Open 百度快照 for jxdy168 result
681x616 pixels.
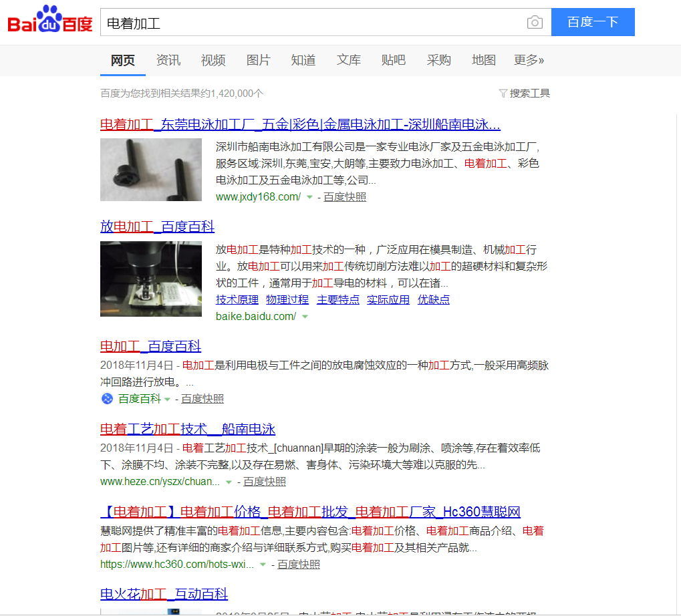tap(345, 197)
